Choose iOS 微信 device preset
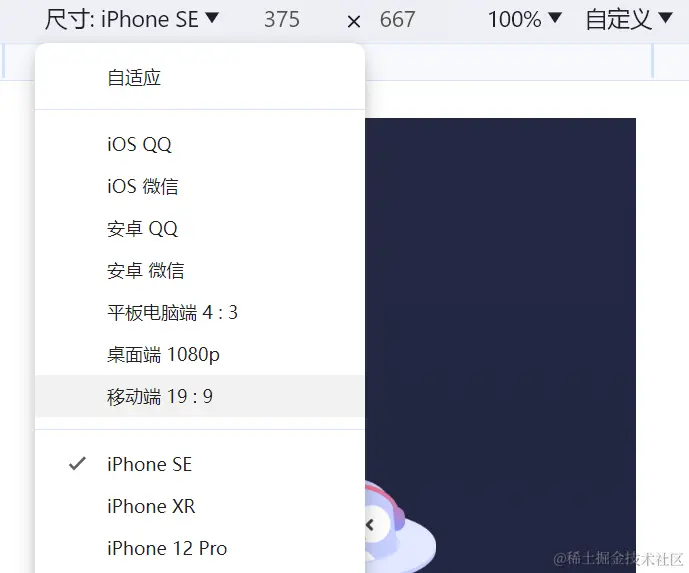This screenshot has width=689, height=573. tap(200, 186)
